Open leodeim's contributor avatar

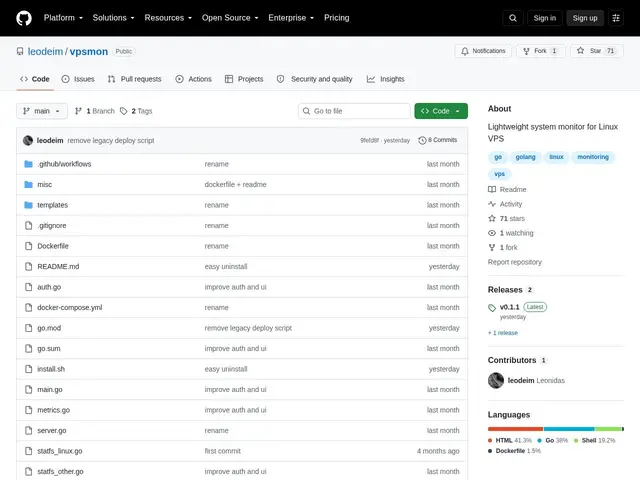point(496,380)
